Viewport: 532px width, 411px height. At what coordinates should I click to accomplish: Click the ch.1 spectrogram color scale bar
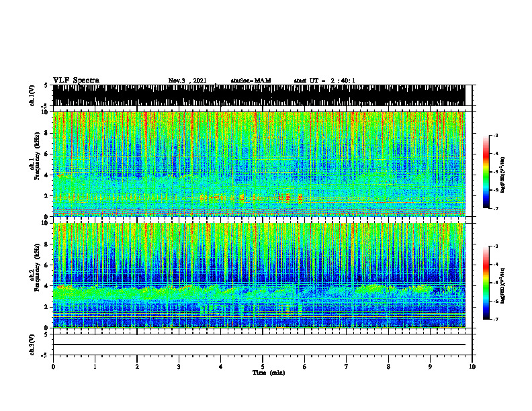(x=486, y=172)
